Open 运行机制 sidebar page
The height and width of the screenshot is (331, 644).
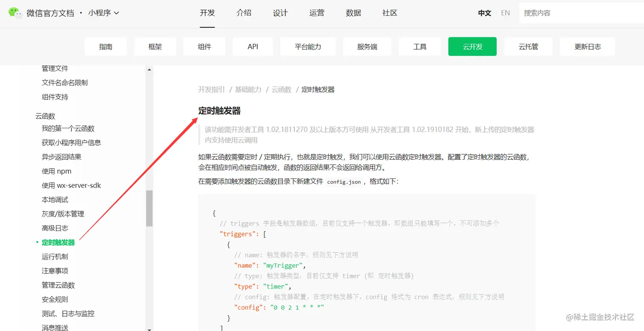pyautogui.click(x=55, y=256)
